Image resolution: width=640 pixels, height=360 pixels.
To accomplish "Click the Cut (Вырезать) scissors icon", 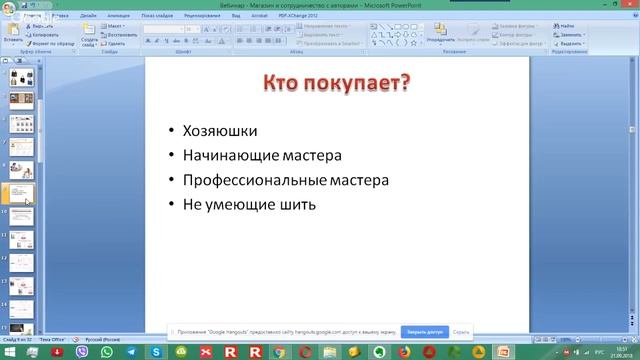I will pos(29,26).
